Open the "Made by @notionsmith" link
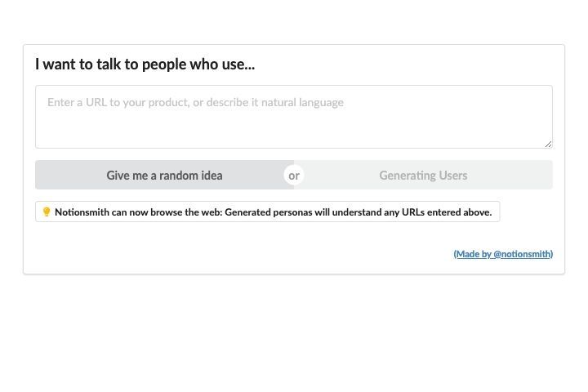Screen dimensions: 588x392 coord(503,254)
